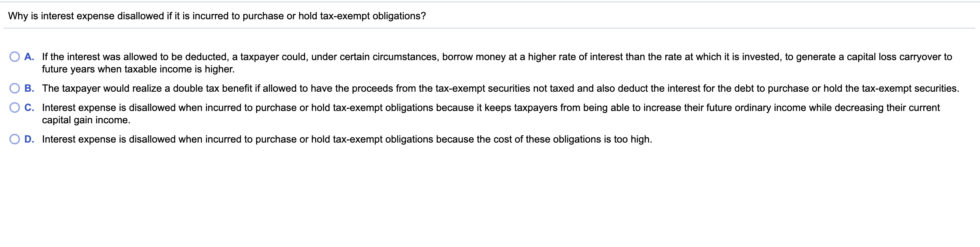Select the radio button for answer C
The image size is (980, 247).
[14, 108]
